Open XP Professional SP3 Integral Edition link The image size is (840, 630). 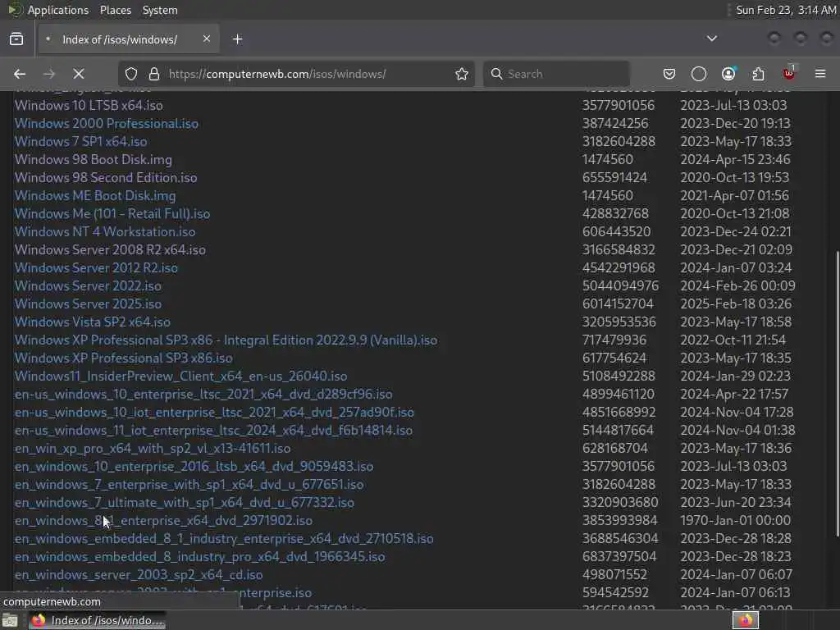(x=226, y=340)
